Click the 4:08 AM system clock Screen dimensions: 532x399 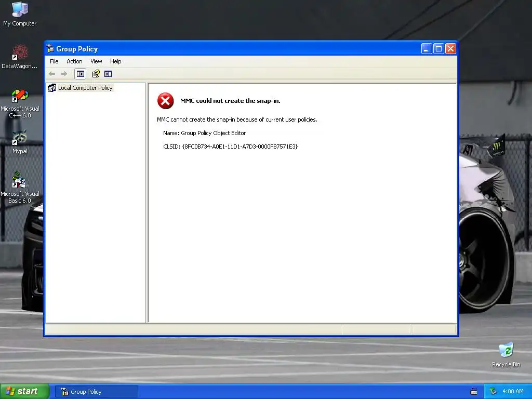tap(513, 391)
